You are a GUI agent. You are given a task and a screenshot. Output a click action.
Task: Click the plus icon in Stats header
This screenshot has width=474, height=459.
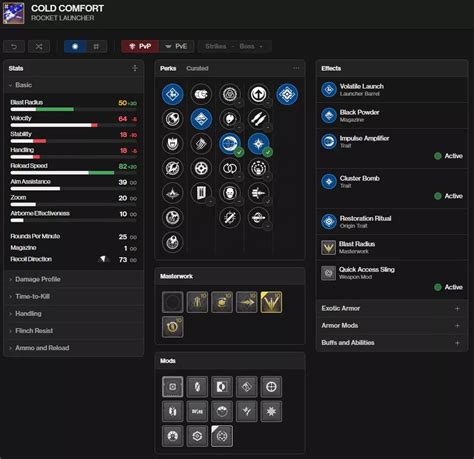click(x=135, y=68)
